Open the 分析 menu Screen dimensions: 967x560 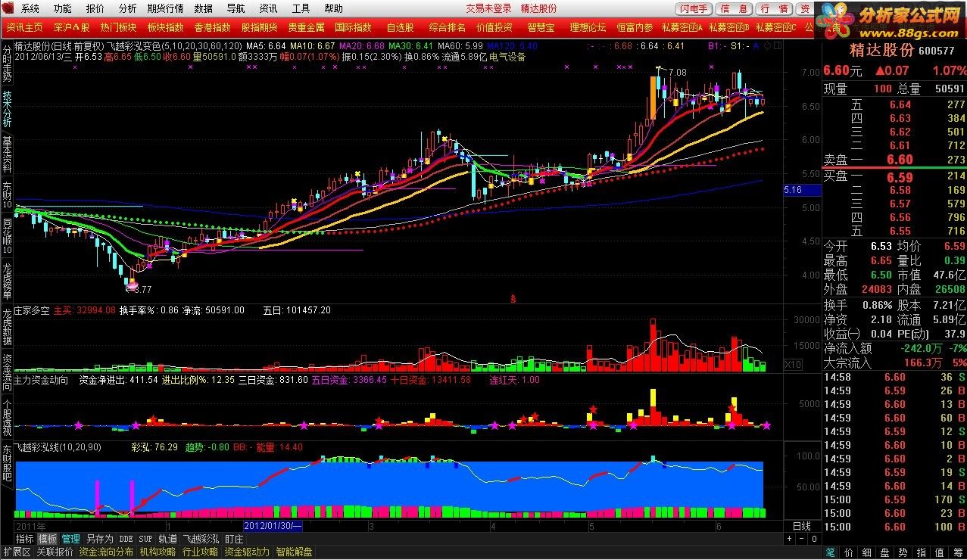[128, 8]
